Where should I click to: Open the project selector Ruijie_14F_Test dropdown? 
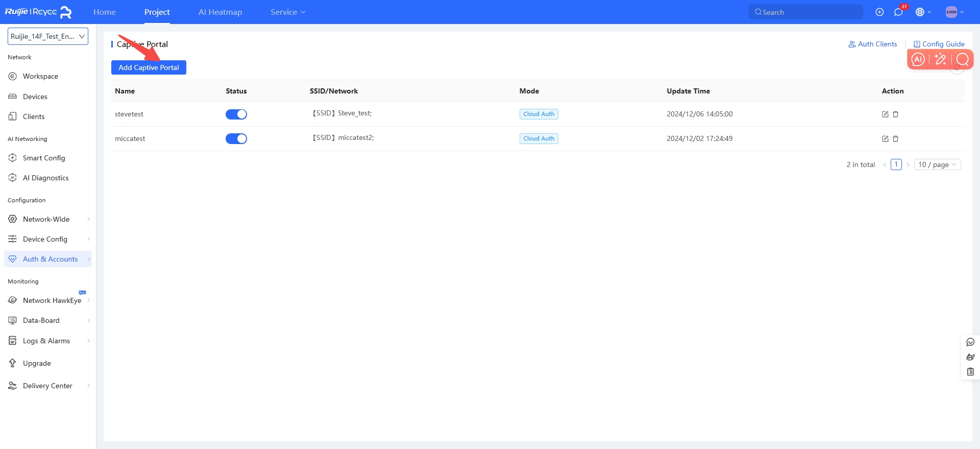pyautogui.click(x=48, y=36)
